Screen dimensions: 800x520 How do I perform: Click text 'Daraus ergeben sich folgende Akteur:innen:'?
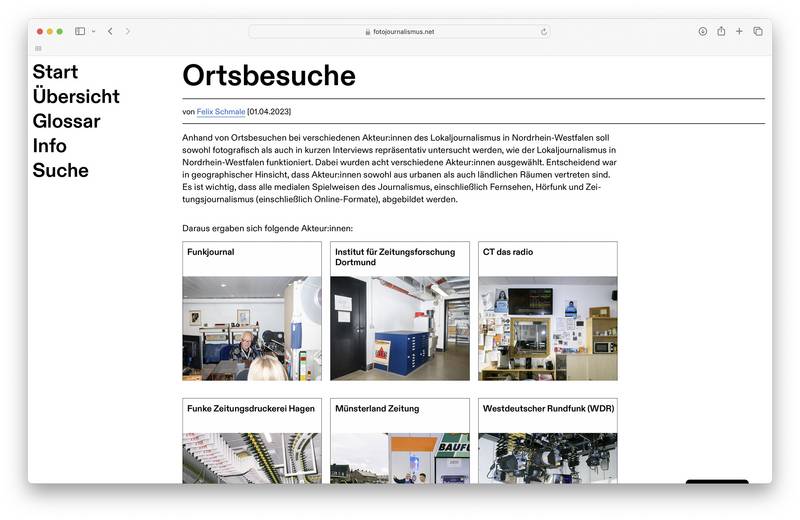(x=267, y=229)
